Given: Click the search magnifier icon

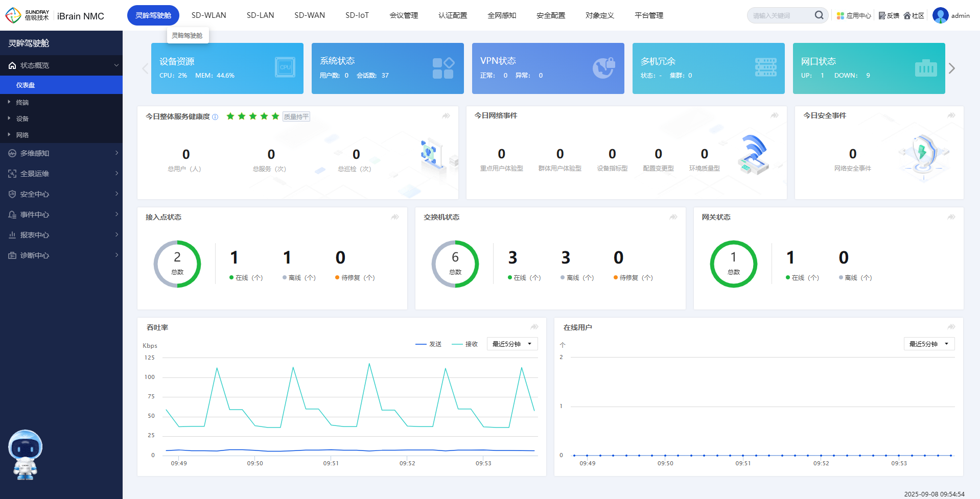Looking at the screenshot, I should click(819, 15).
